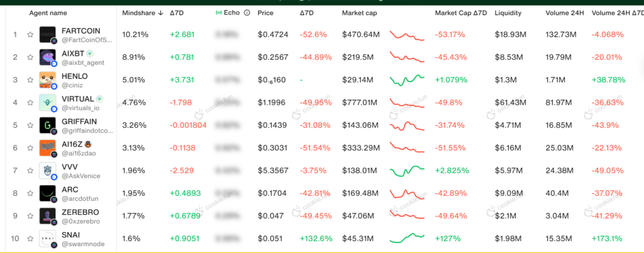The height and width of the screenshot is (253, 644).
Task: Click the Price column header
Action: click(x=265, y=13)
